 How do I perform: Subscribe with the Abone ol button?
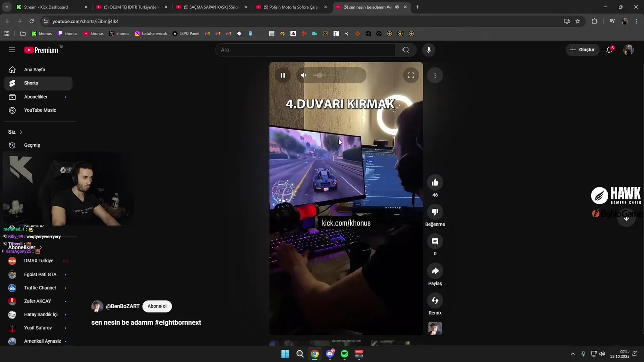pos(157,306)
